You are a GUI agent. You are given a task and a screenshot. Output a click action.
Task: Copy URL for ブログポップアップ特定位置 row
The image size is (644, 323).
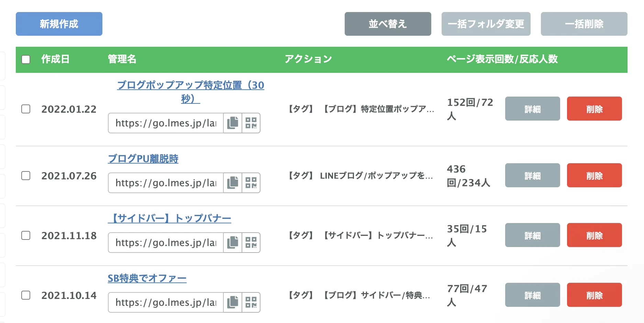click(x=233, y=123)
